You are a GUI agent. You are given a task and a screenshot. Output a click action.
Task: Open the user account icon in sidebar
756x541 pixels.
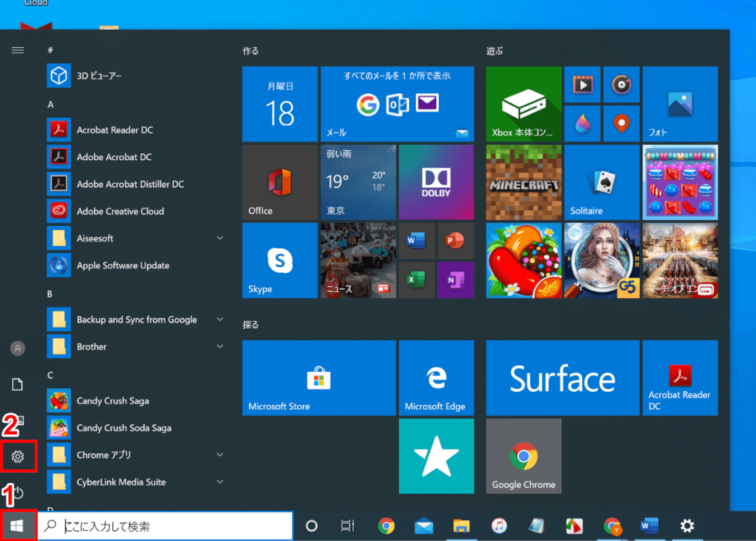click(x=18, y=348)
